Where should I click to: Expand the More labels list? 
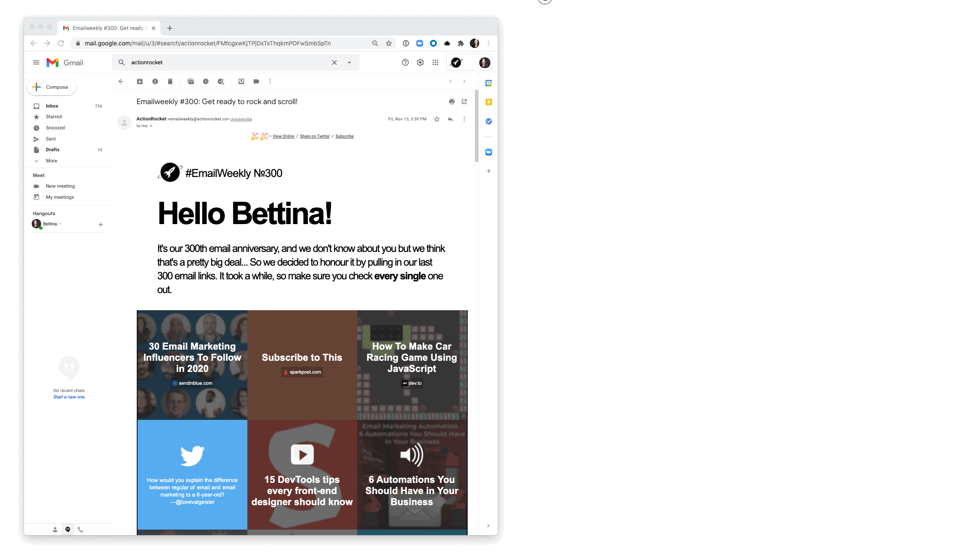(x=51, y=161)
